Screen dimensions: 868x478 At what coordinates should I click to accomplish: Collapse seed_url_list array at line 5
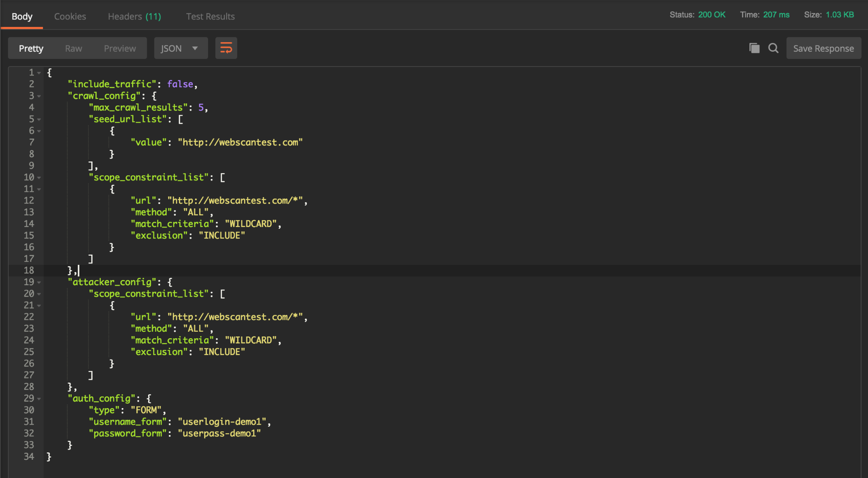39,119
